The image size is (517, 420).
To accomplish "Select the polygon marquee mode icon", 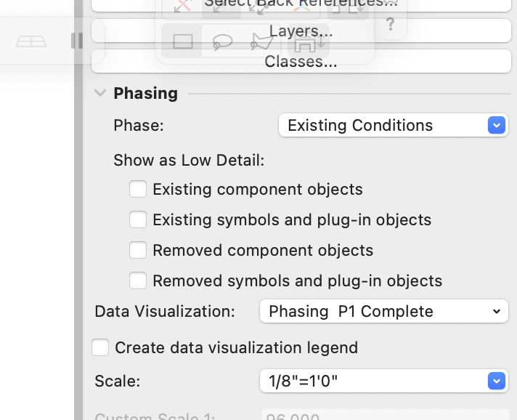I will pos(261,41).
